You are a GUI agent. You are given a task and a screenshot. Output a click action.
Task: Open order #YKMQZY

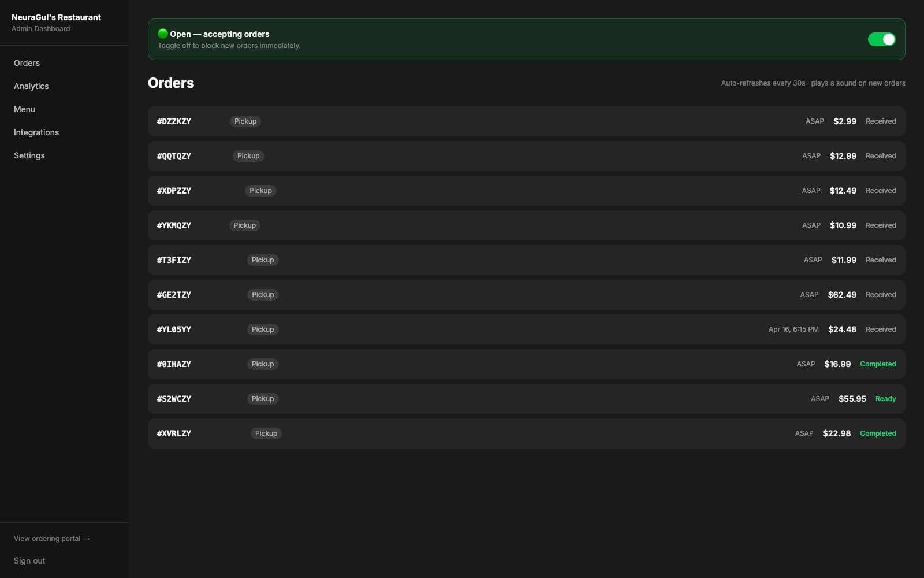pos(526,225)
